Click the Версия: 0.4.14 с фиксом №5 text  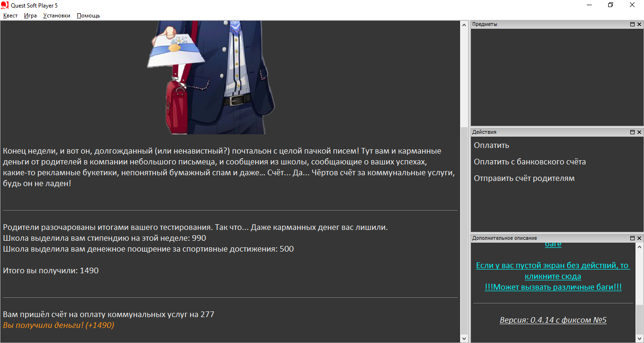point(553,320)
